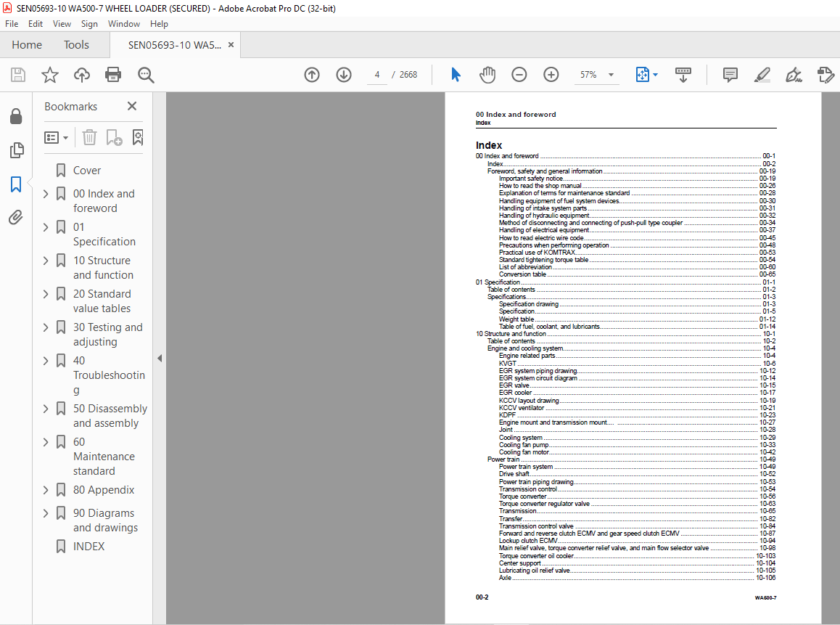Zoom out with the minus icon
The height and width of the screenshot is (625, 840).
pyautogui.click(x=519, y=75)
